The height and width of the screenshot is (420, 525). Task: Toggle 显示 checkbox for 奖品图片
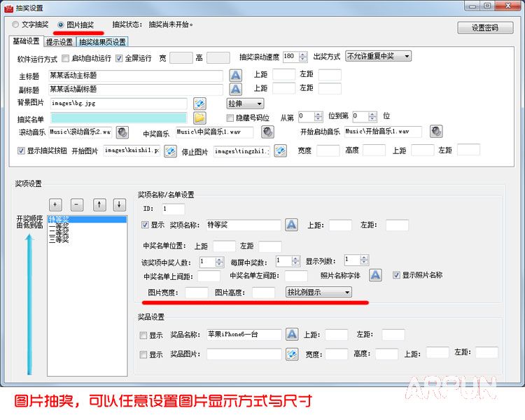pos(143,354)
